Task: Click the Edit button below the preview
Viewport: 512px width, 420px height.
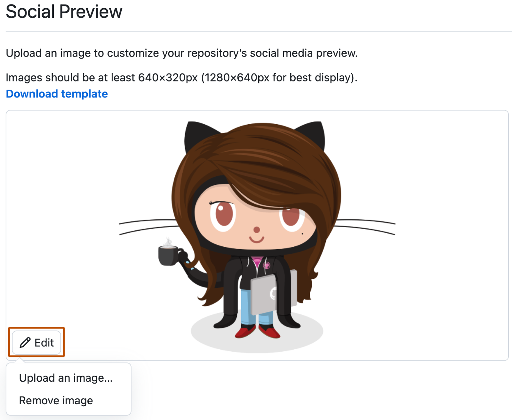Action: 36,342
